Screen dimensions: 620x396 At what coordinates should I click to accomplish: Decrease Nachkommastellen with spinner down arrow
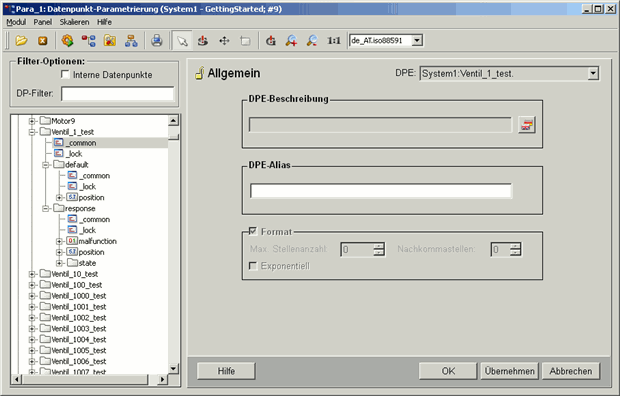pyautogui.click(x=515, y=252)
